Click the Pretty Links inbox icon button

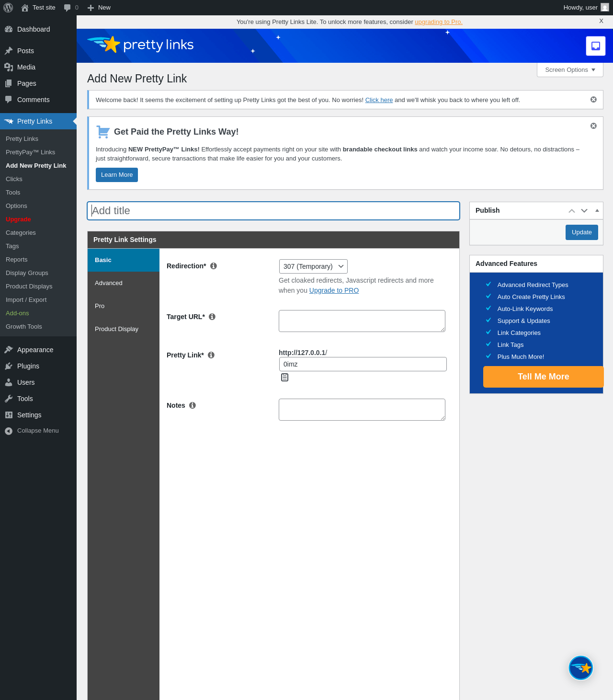coord(596,46)
